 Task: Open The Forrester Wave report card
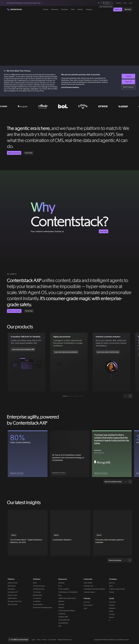[x=28, y=533]
